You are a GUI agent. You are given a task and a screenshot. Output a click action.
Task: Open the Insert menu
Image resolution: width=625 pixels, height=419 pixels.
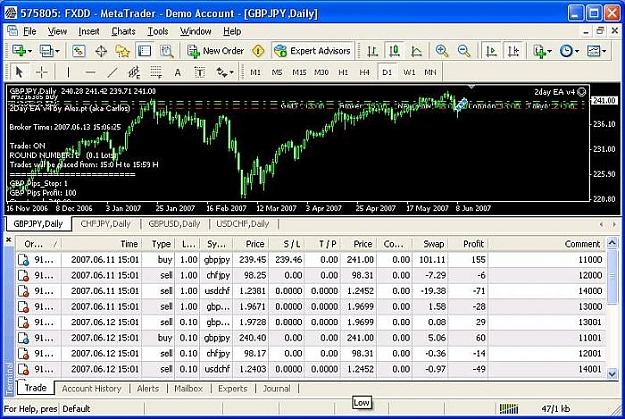click(88, 31)
